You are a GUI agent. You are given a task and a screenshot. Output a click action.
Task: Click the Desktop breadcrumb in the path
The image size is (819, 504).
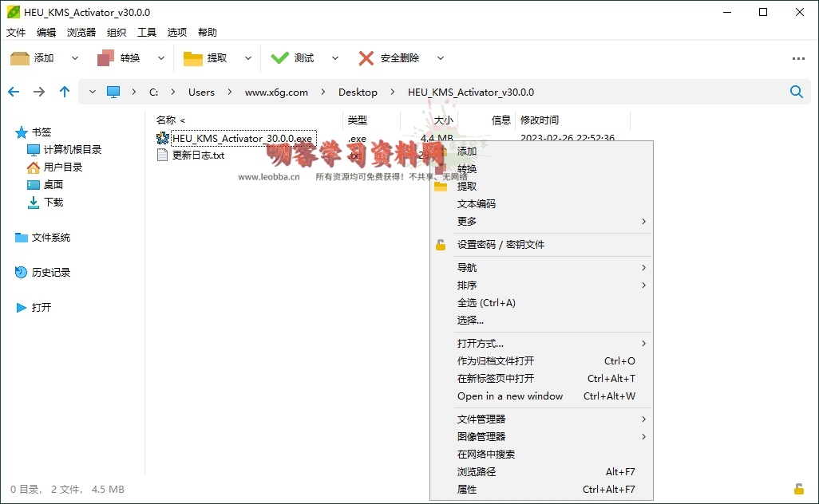click(358, 92)
